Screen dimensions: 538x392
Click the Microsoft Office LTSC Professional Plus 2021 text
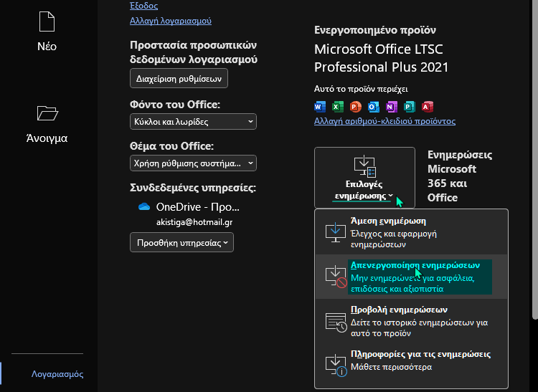tap(381, 58)
